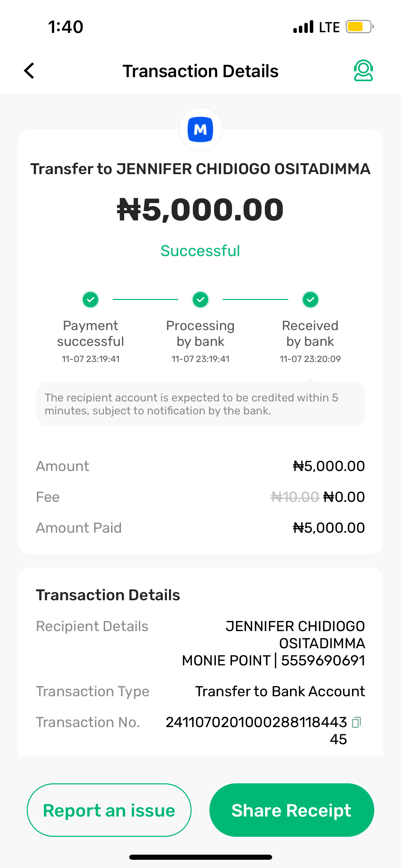The width and height of the screenshot is (401, 868).
Task: Tap the cellular signal bars
Action: click(303, 27)
